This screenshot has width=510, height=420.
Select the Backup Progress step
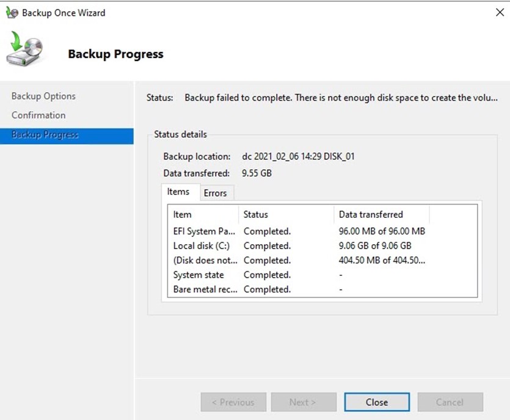tap(45, 135)
